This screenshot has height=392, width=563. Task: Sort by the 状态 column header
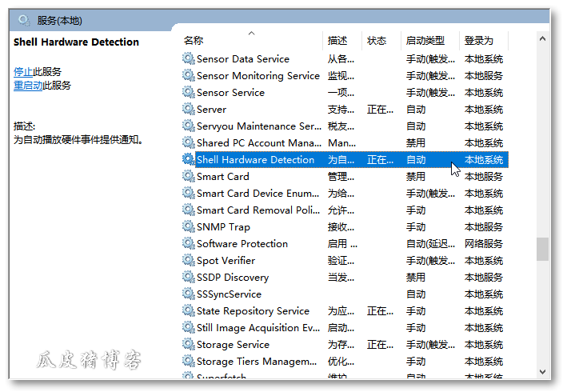click(377, 41)
